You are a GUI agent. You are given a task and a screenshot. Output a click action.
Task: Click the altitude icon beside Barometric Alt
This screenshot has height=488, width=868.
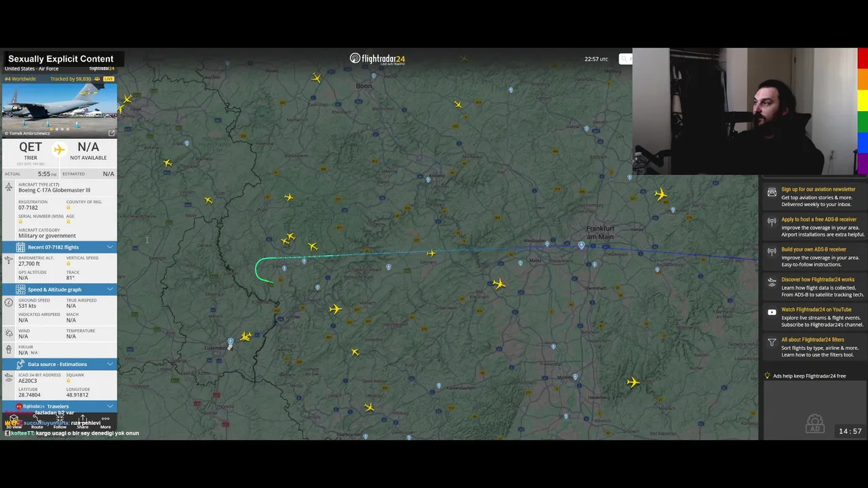pos(8,260)
